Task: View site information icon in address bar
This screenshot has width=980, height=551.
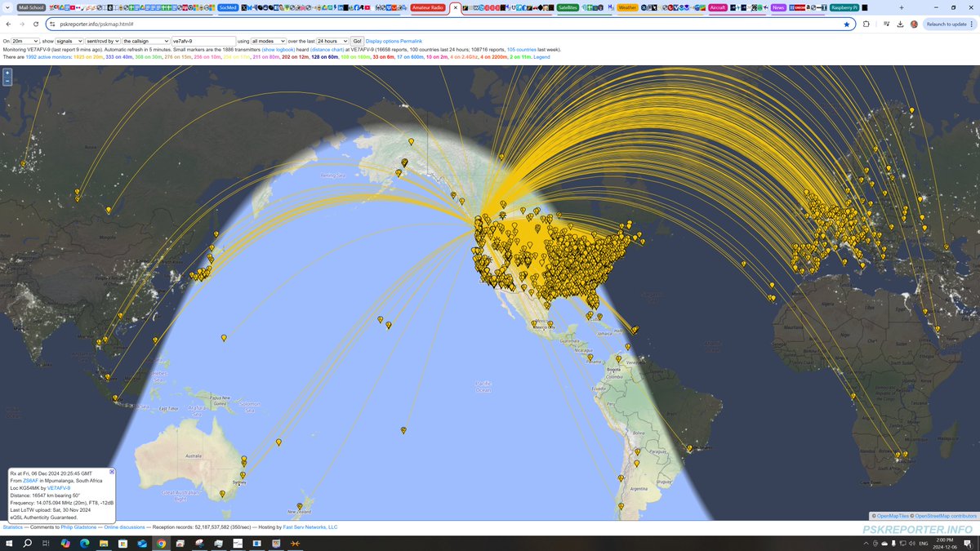Action: tap(53, 24)
